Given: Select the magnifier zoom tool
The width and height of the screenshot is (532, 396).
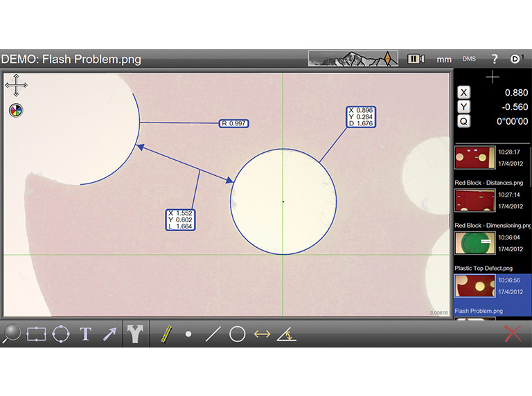Looking at the screenshot, I should coord(12,334).
